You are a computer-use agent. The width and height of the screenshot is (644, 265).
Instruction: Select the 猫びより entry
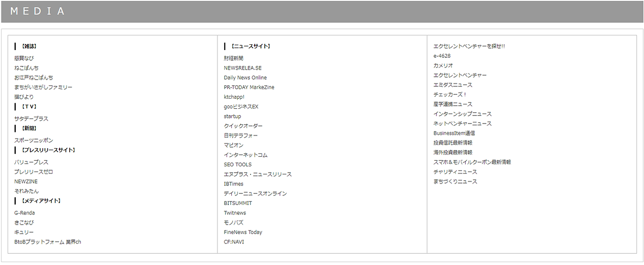click(x=24, y=97)
